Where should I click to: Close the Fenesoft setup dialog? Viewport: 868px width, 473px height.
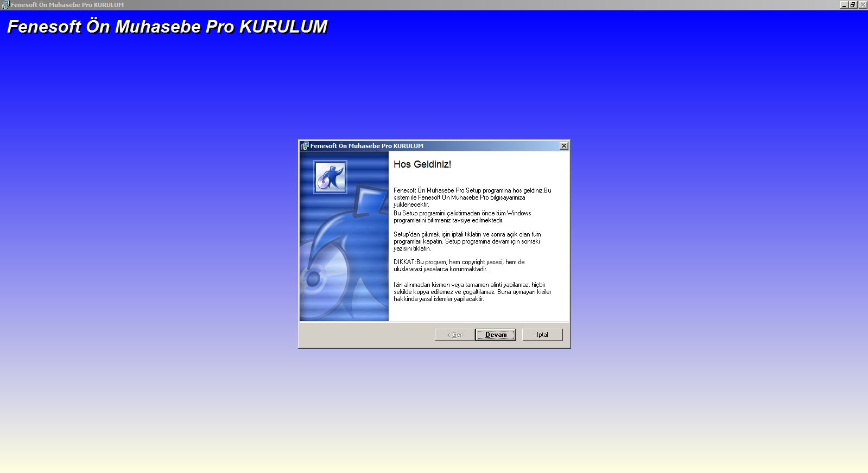click(x=564, y=146)
